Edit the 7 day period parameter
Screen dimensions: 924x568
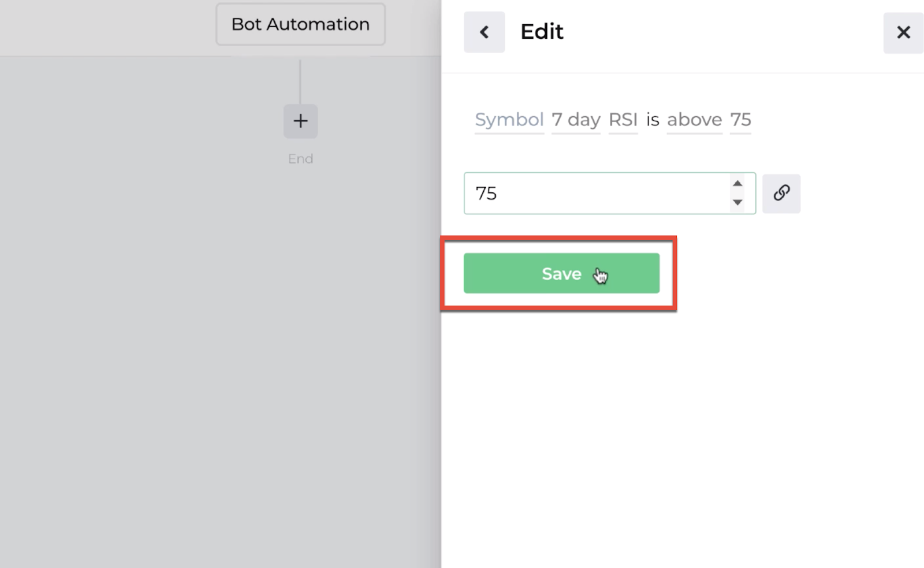(576, 120)
